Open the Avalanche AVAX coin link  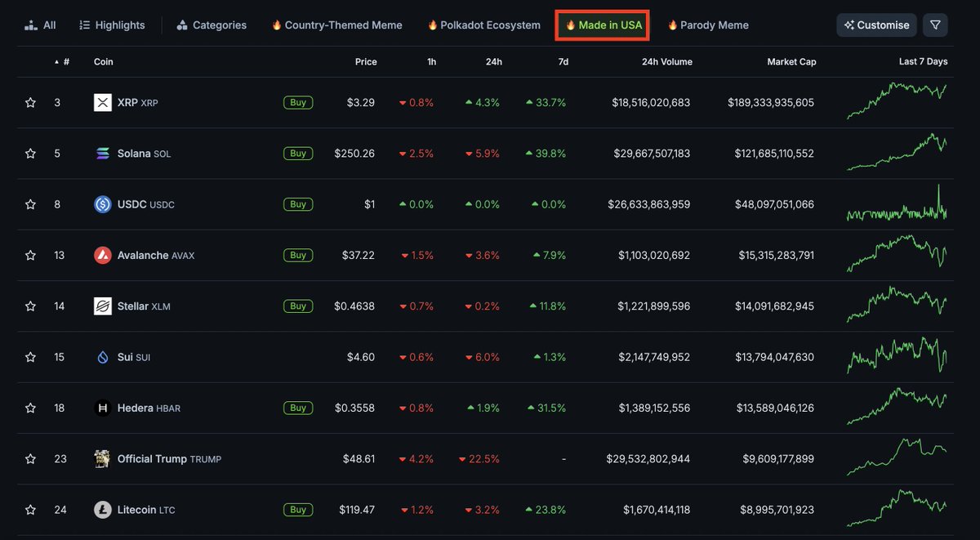click(155, 256)
